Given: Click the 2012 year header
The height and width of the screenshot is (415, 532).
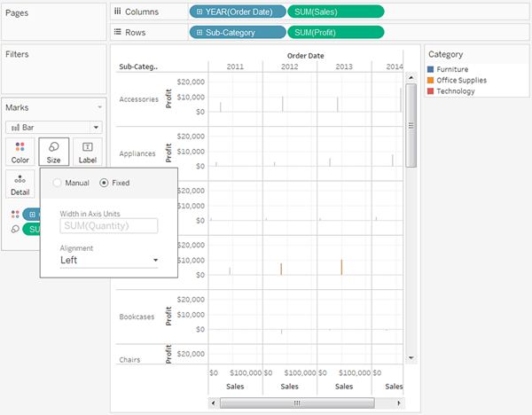Looking at the screenshot, I should tap(289, 67).
